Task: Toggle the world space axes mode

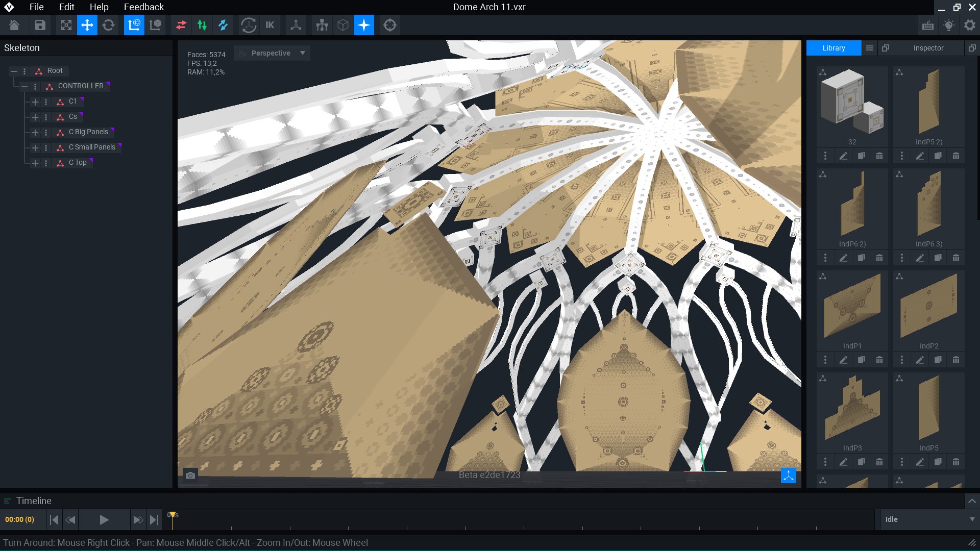Action: pyautogui.click(x=134, y=25)
